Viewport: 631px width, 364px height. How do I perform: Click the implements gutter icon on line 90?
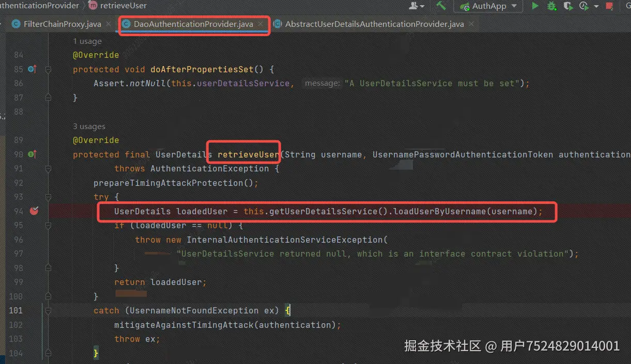(32, 154)
